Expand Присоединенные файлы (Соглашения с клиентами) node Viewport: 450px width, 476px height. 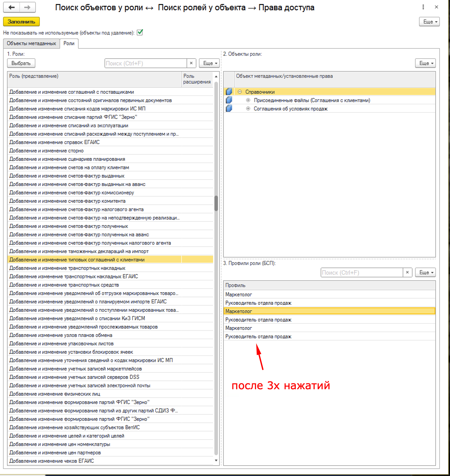[248, 100]
